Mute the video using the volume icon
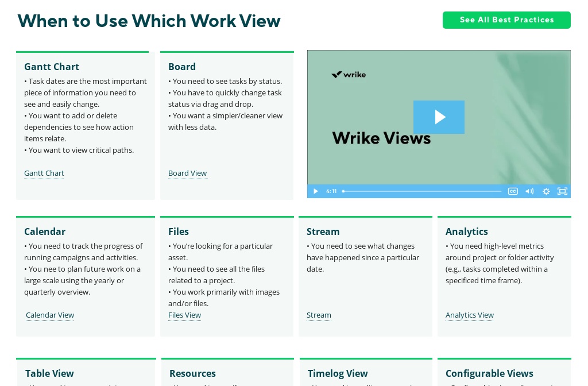Screen dimensions: 588x386 (x=529, y=191)
